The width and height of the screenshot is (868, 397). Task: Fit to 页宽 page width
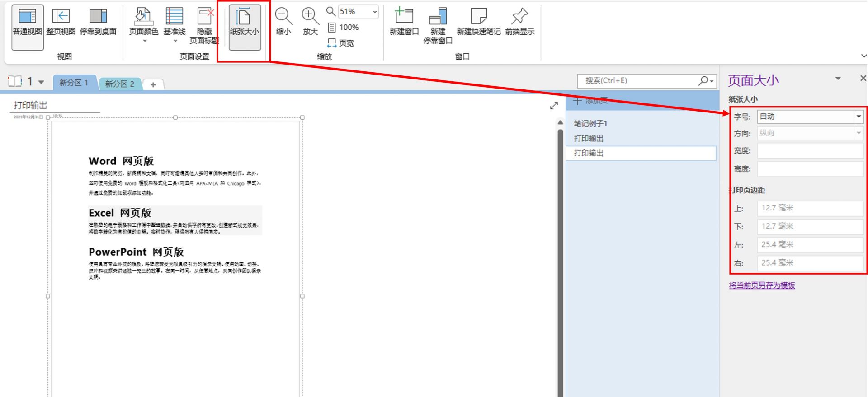point(341,43)
